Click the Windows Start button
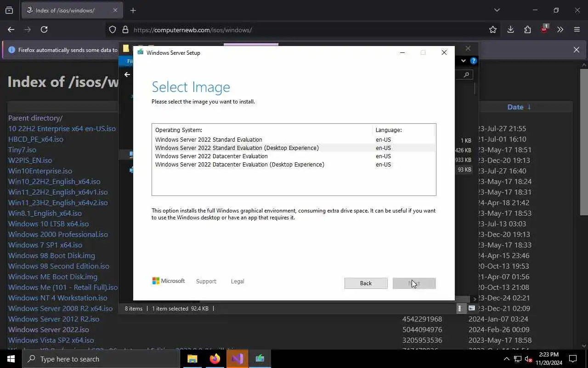This screenshot has height=368, width=588. point(11,359)
